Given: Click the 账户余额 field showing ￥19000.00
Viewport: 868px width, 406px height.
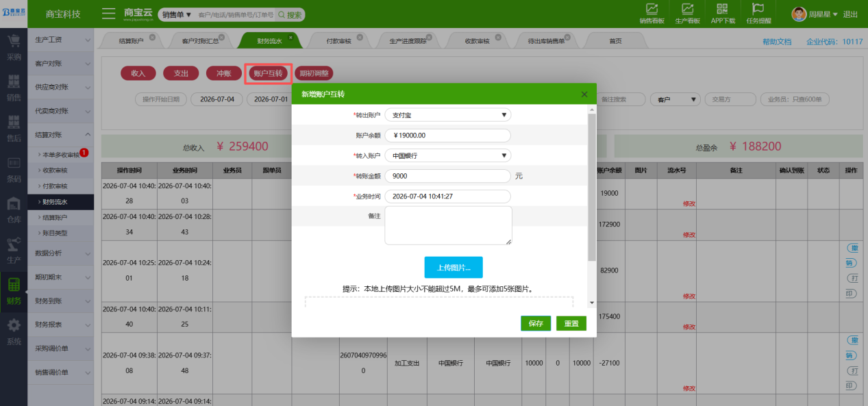Looking at the screenshot, I should pos(447,136).
